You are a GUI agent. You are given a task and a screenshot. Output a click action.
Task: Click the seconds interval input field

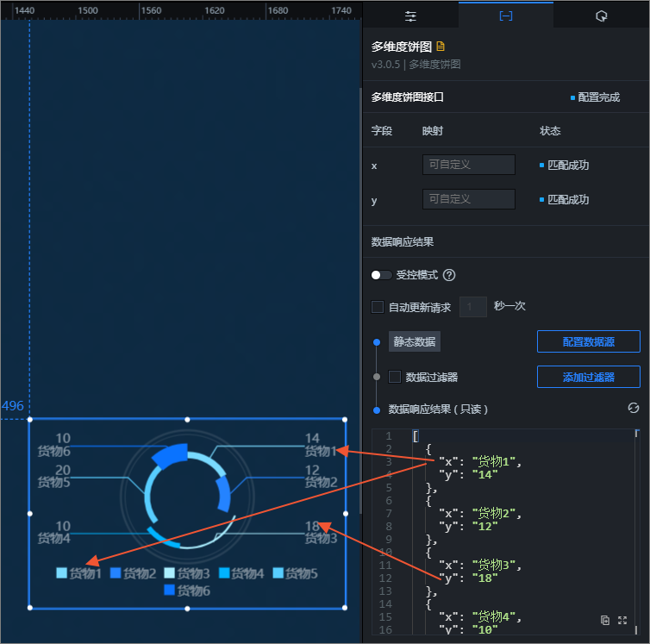pos(473,307)
